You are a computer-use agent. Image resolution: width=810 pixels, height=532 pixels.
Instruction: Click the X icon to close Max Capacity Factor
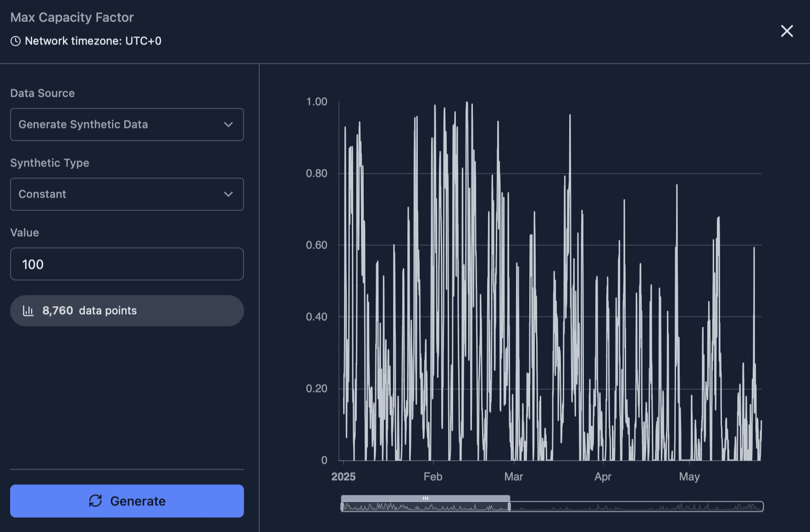(x=787, y=31)
